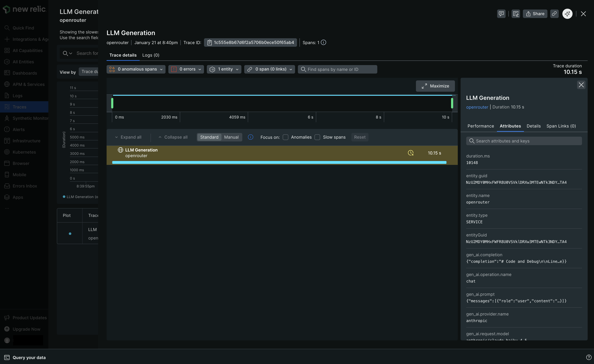Screen dimensions: 594x364
Task: Enable the Anomalies focus checkbox
Action: pyautogui.click(x=286, y=137)
